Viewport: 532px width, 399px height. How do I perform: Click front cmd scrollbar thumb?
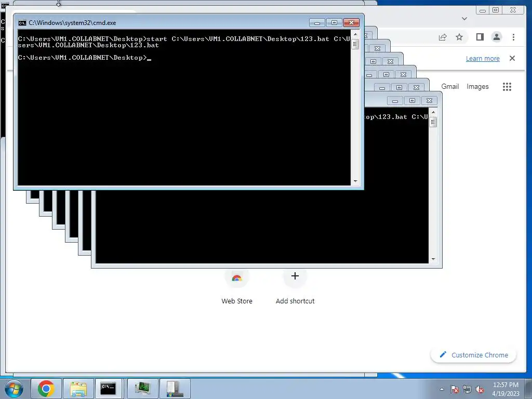(355, 44)
